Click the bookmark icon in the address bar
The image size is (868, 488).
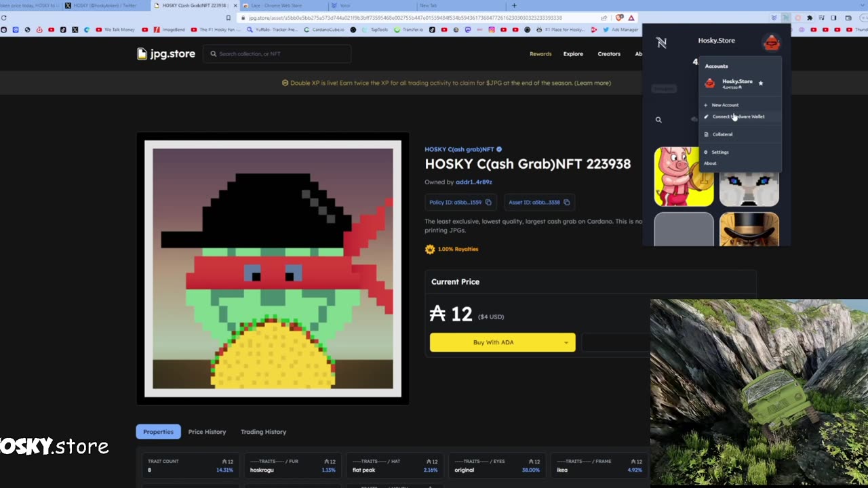pyautogui.click(x=229, y=18)
